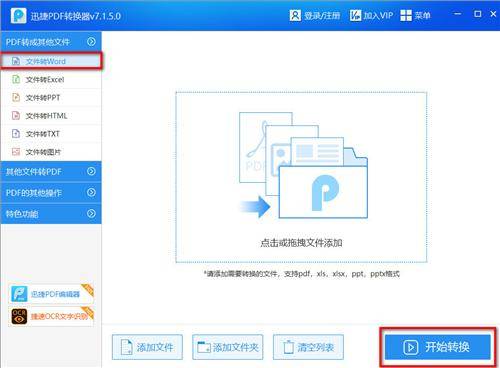
Task: Select 文件转Word conversion option
Action: (x=51, y=61)
